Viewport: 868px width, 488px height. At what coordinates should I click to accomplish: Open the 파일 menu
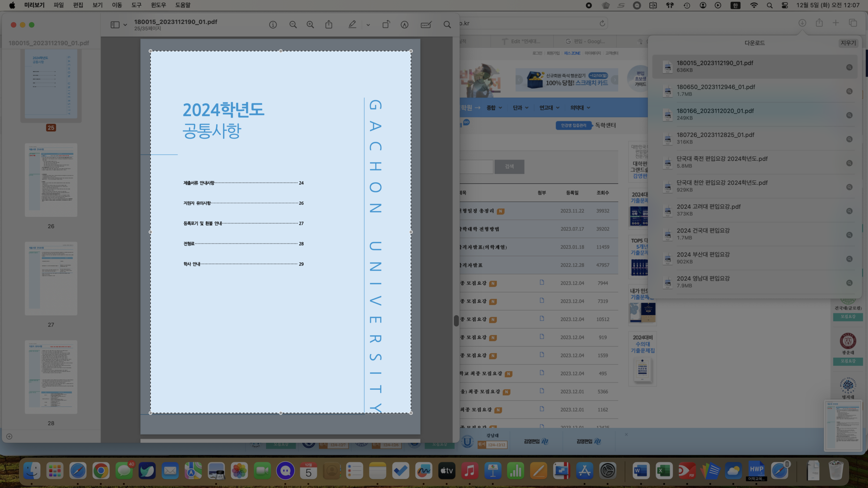tap(59, 5)
